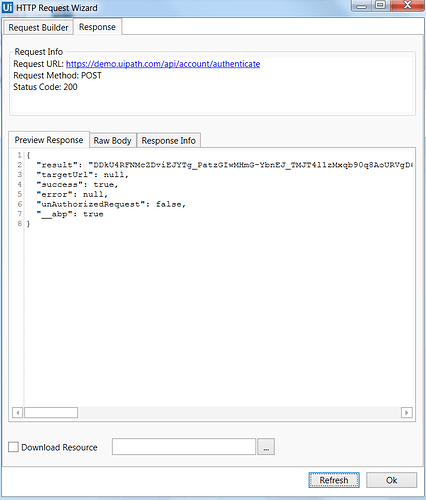Switch to the Response Info tab
This screenshot has width=426, height=500.
click(x=169, y=141)
